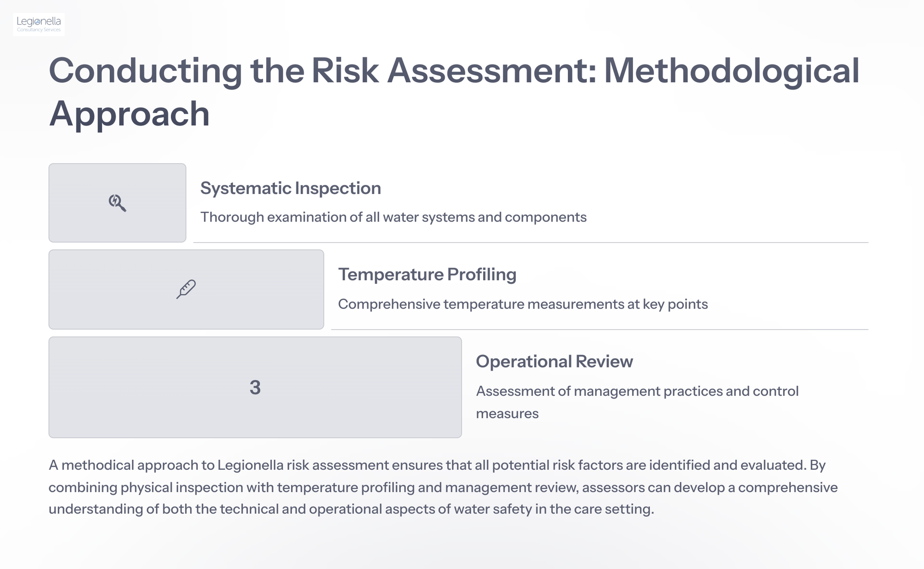Click text about comprehensive temperature measurements
Image resolution: width=924 pixels, height=569 pixels.
(x=523, y=304)
